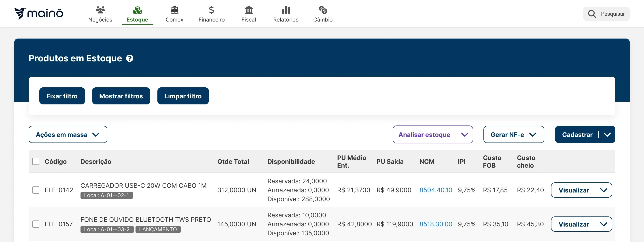Open NCM link 8504.40.10
Viewport: 644px width, 242px height.
point(436,190)
